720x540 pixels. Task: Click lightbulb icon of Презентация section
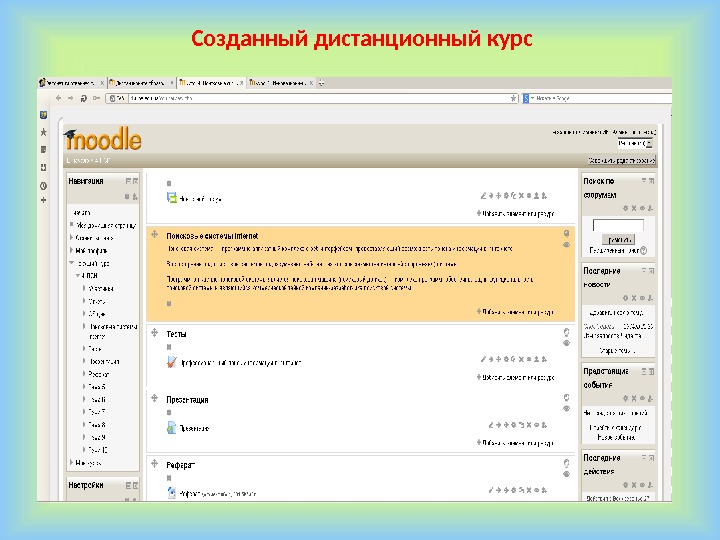point(567,398)
